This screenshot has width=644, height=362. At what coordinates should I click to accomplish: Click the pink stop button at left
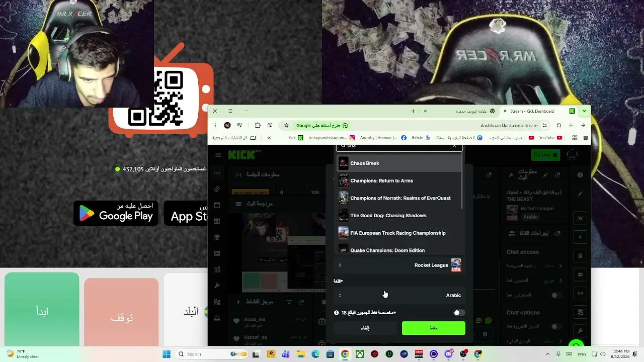121,313
